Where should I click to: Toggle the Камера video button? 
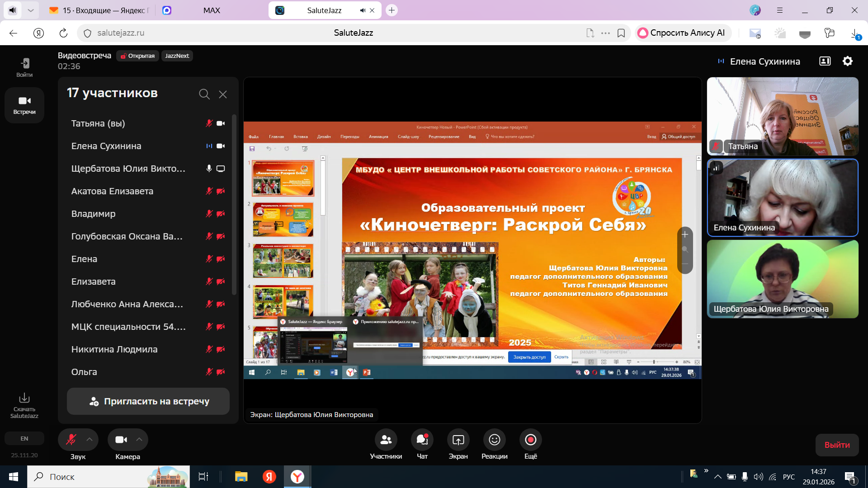click(121, 440)
